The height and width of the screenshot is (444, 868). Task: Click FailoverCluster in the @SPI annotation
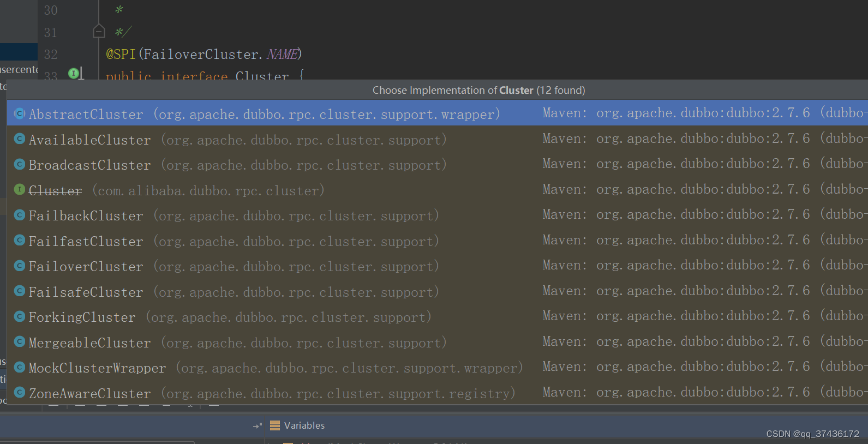(x=200, y=55)
